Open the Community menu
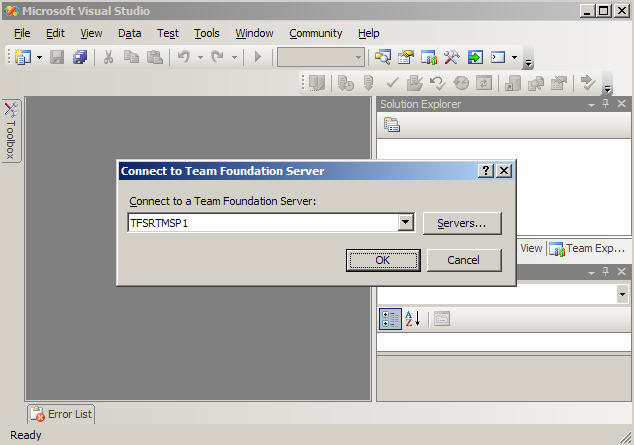This screenshot has width=634, height=445. tap(316, 33)
